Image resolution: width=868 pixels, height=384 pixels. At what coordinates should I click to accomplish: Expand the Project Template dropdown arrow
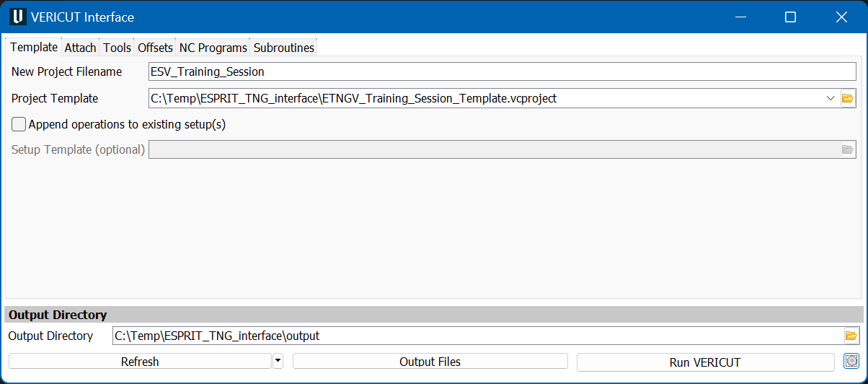point(831,98)
